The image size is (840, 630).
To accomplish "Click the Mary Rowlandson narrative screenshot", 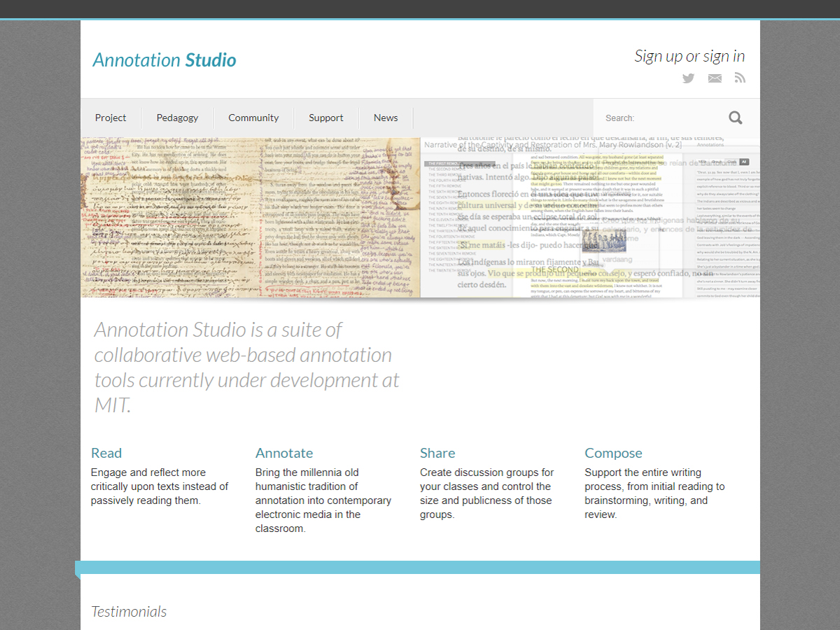I will (590, 217).
